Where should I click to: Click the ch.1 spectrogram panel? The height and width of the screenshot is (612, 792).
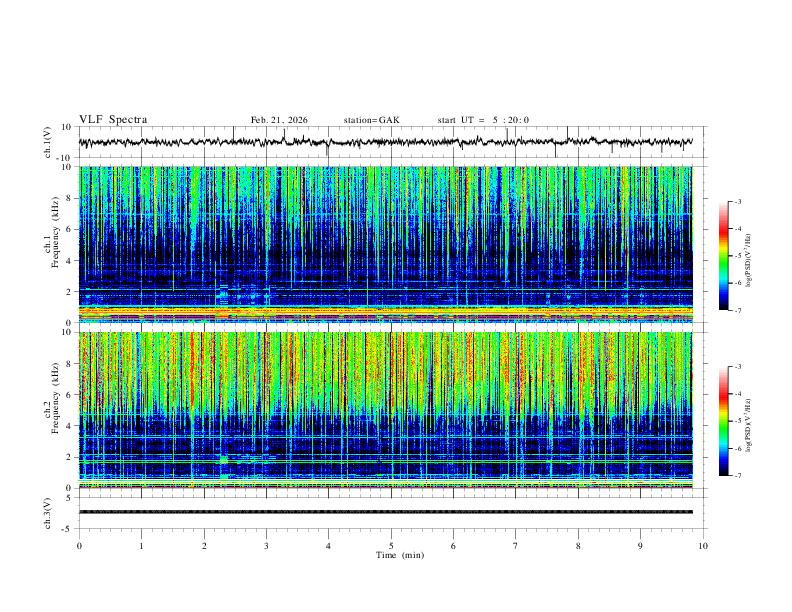coord(386,244)
